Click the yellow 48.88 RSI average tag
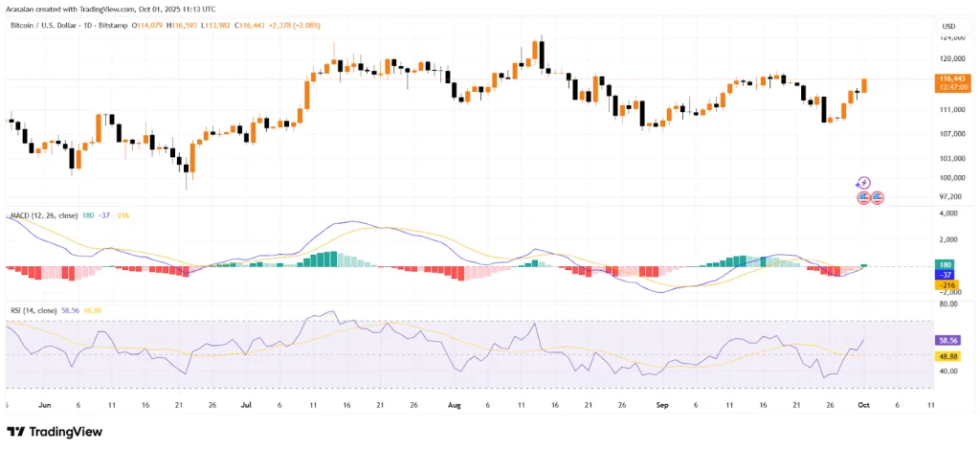The width and height of the screenshot is (980, 450). click(948, 354)
